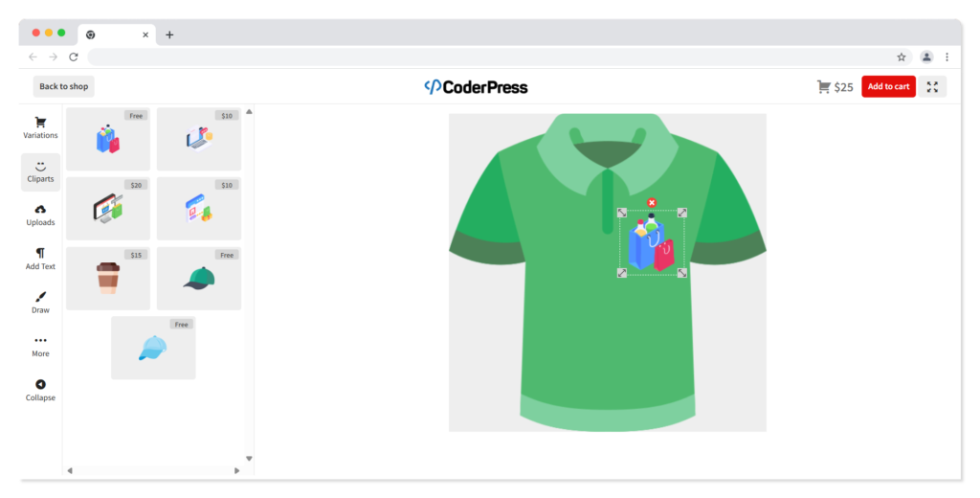Image resolution: width=980 pixels, height=498 pixels.
Task: Open the More options menu
Action: pyautogui.click(x=40, y=346)
